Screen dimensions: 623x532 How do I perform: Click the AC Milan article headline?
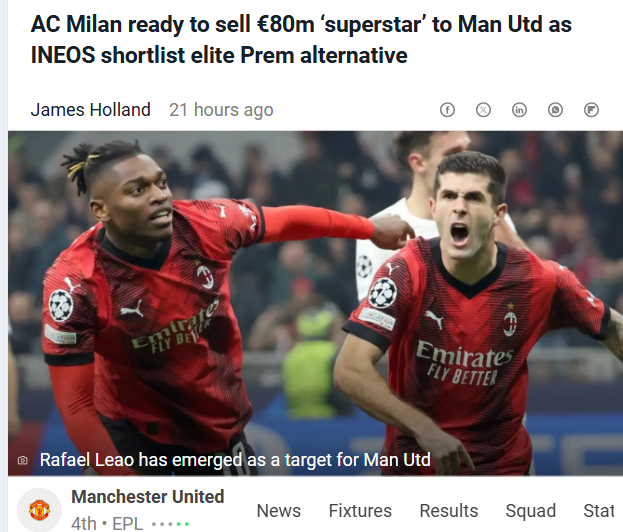click(x=301, y=39)
